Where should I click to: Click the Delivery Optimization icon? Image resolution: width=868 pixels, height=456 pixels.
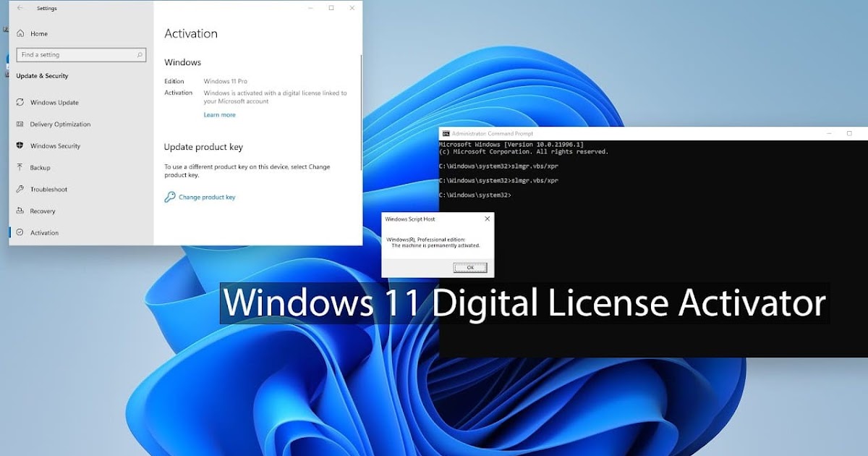click(22, 124)
